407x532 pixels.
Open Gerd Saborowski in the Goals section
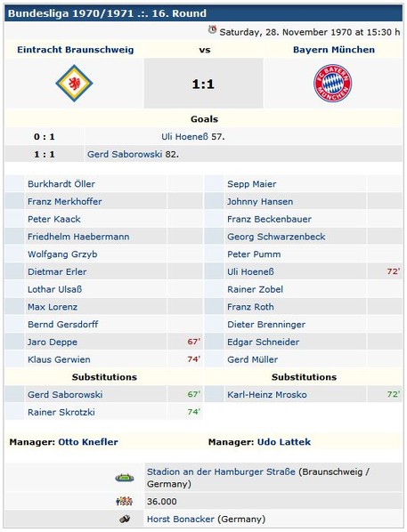tap(125, 155)
